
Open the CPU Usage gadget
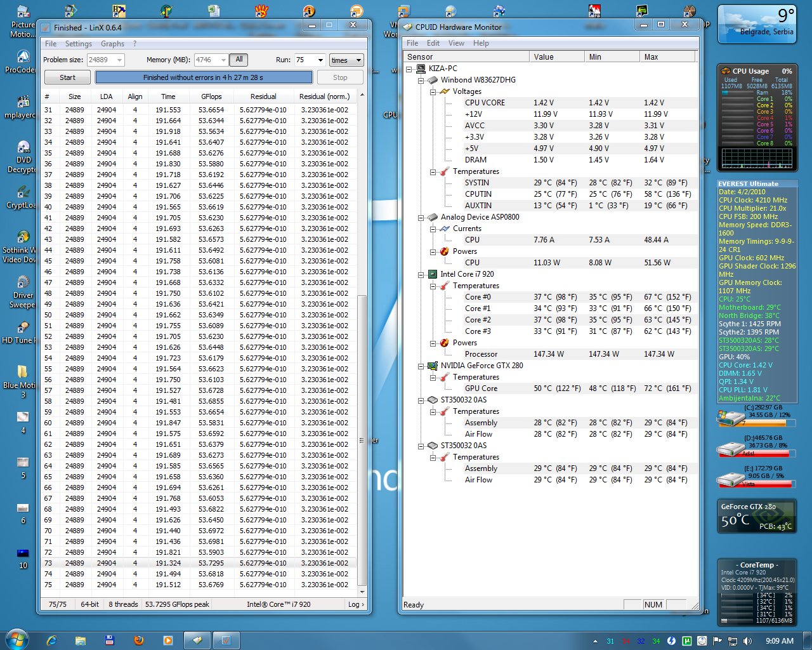(756, 118)
